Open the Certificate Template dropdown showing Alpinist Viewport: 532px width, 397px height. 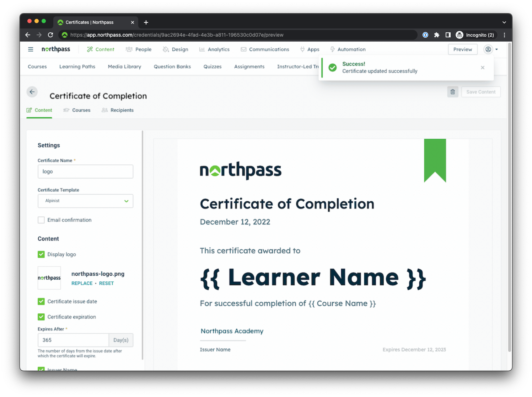click(85, 201)
